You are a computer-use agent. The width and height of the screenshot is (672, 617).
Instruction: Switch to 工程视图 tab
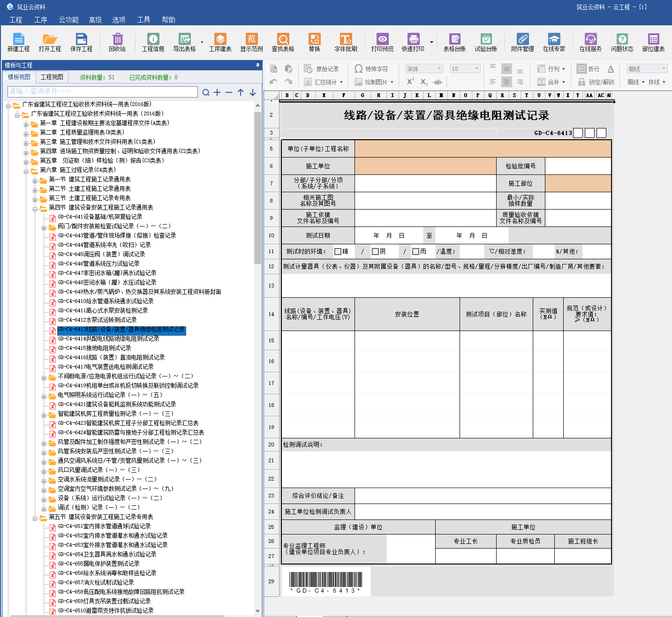click(x=52, y=77)
